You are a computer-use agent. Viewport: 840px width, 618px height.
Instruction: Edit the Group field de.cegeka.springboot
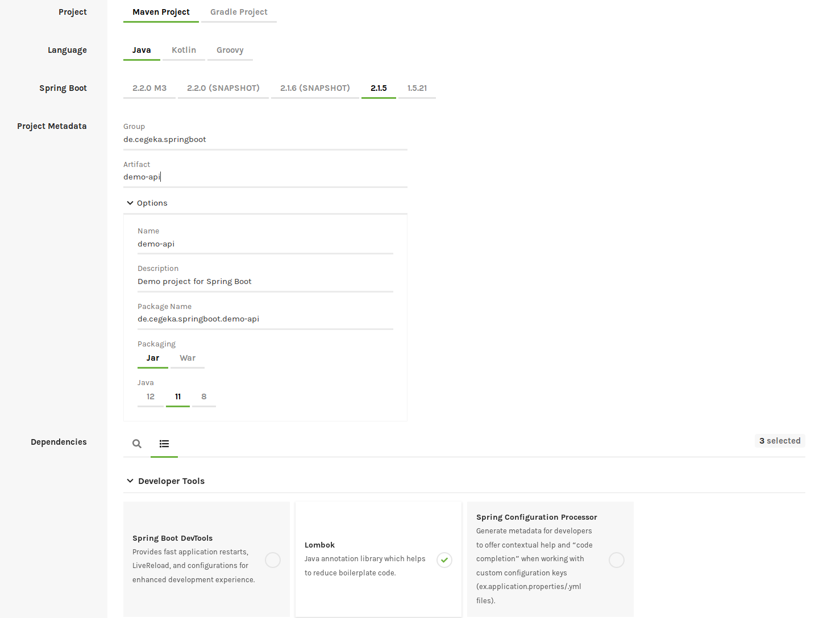[265, 140]
